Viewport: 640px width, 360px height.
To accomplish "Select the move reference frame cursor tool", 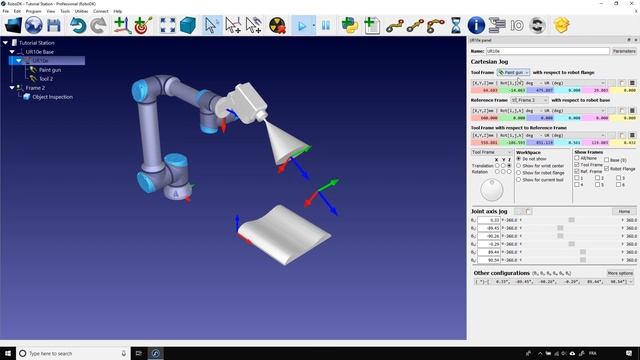I will click(233, 25).
